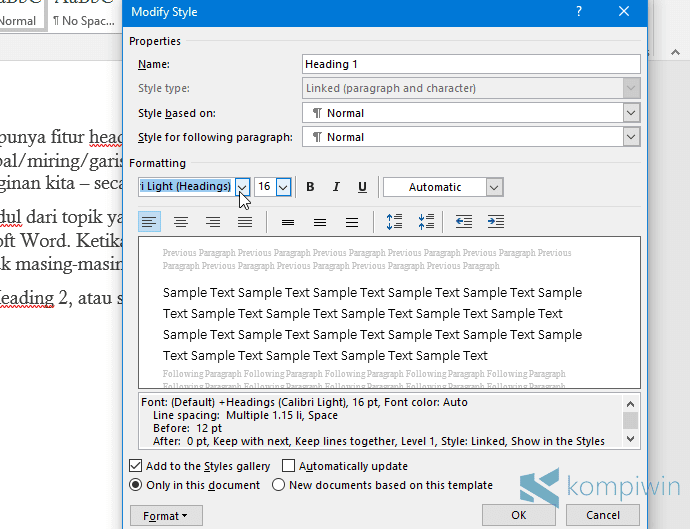The width and height of the screenshot is (690, 529).
Task: Set double line spacing
Action: [x=352, y=222]
